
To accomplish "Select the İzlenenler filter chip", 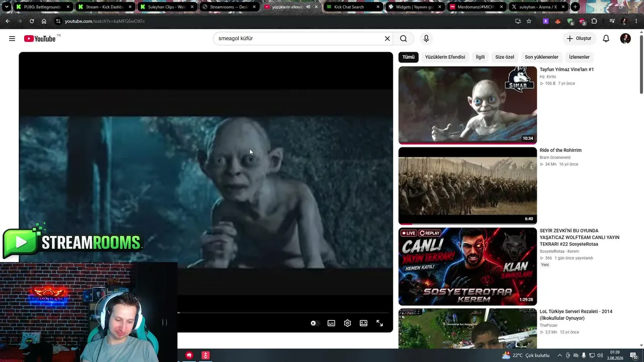I will tap(579, 57).
